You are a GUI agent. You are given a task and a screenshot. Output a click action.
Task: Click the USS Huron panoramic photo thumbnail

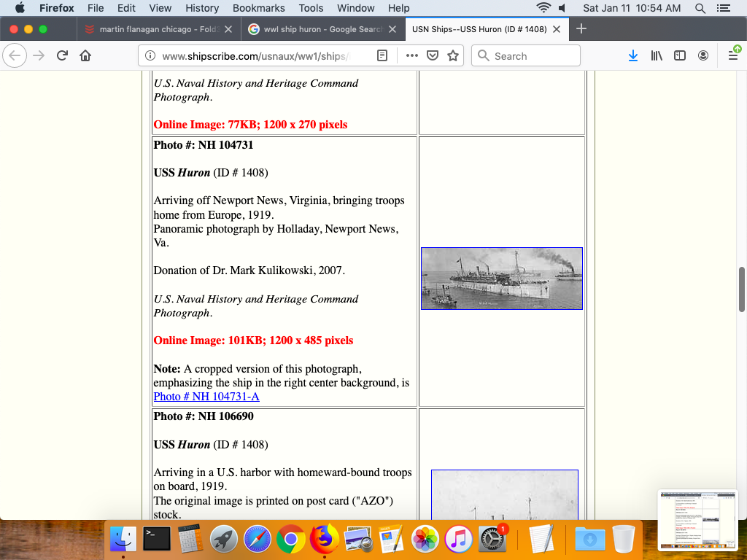coord(501,279)
